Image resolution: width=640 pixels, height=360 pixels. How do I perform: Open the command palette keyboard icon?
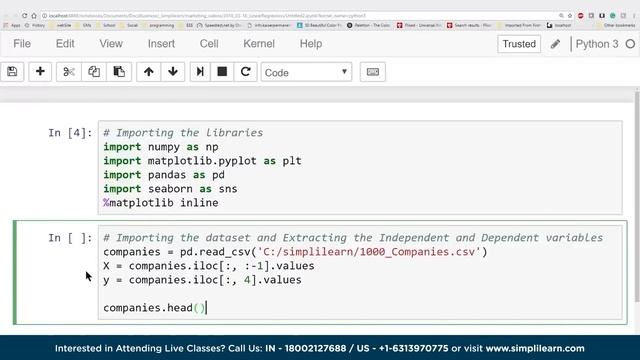(373, 72)
